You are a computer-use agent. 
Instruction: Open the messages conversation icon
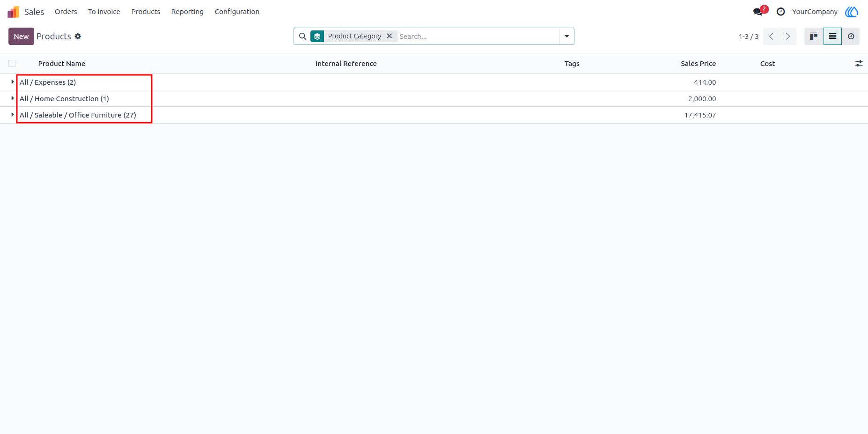tap(758, 12)
